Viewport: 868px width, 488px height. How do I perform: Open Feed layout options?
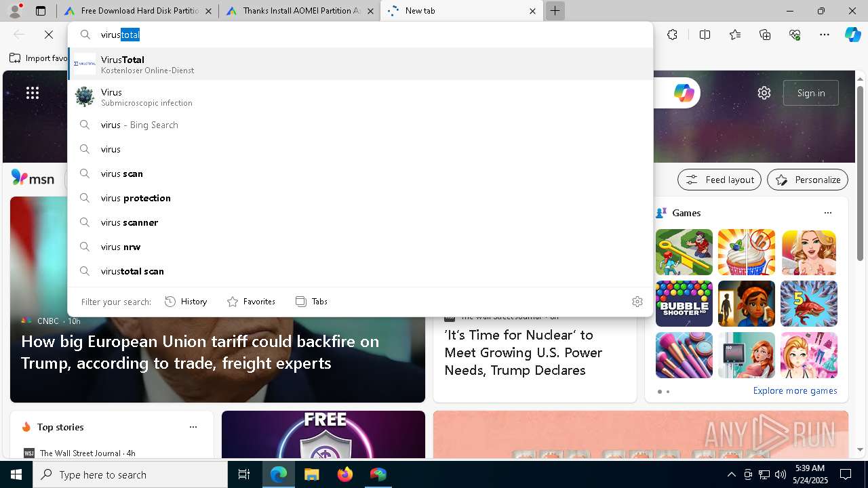[719, 180]
